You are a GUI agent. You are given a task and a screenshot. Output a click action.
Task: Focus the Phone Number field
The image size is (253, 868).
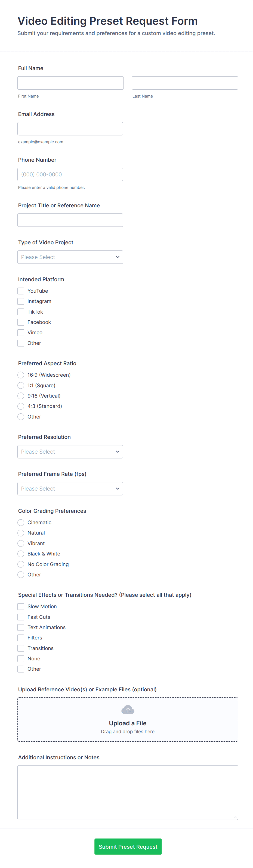[70, 174]
